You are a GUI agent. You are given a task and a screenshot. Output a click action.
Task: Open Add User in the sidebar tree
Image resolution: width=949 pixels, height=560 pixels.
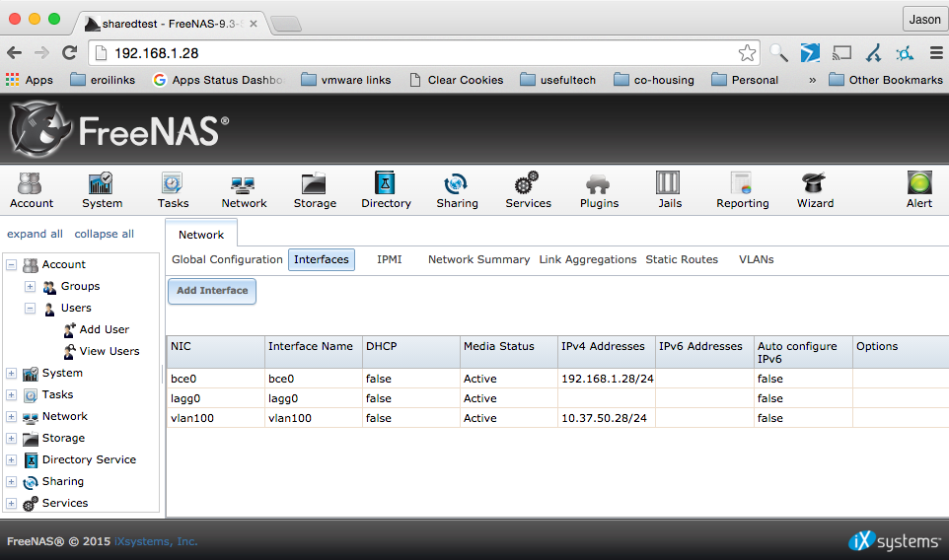tap(97, 329)
